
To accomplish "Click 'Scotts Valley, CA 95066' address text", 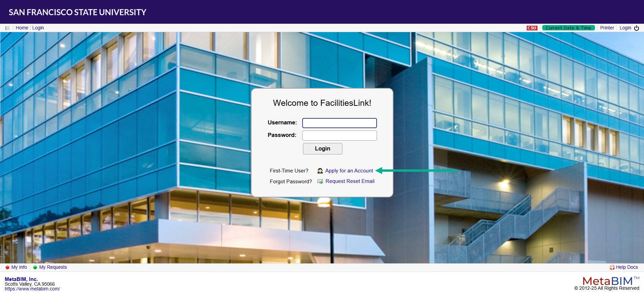I will tap(30, 284).
